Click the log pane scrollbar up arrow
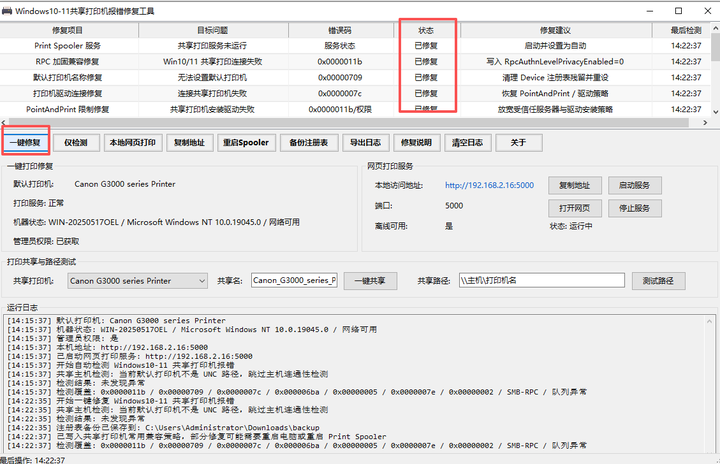Screen dimensions: 720x464 coord(709,321)
